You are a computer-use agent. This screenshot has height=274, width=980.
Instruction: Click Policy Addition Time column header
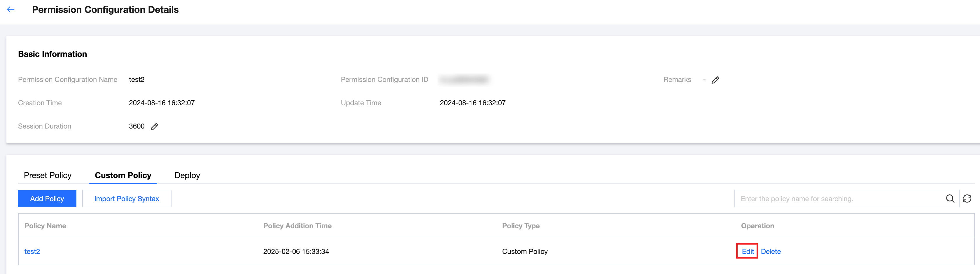coord(297,226)
